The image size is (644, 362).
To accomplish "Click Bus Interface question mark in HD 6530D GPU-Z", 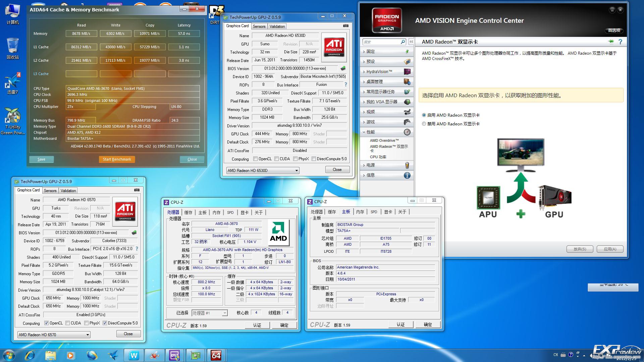I will pos(346,84).
